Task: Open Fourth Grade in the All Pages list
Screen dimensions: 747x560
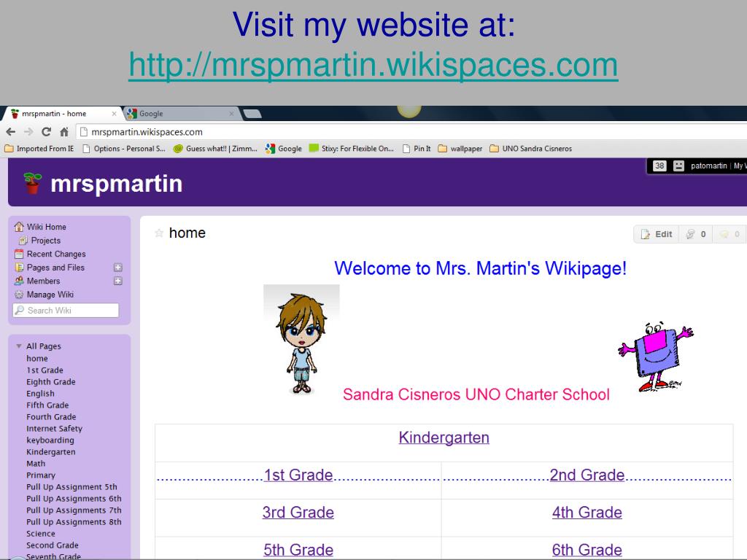Action: tap(51, 416)
